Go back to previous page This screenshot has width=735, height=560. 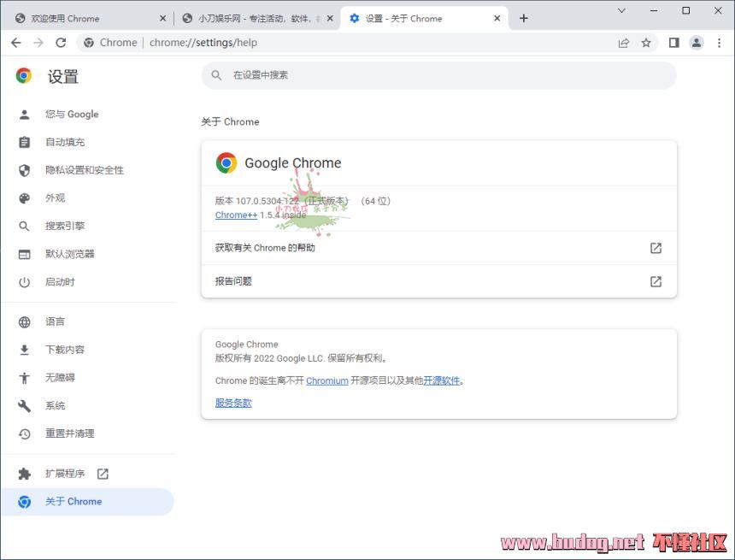tap(16, 43)
